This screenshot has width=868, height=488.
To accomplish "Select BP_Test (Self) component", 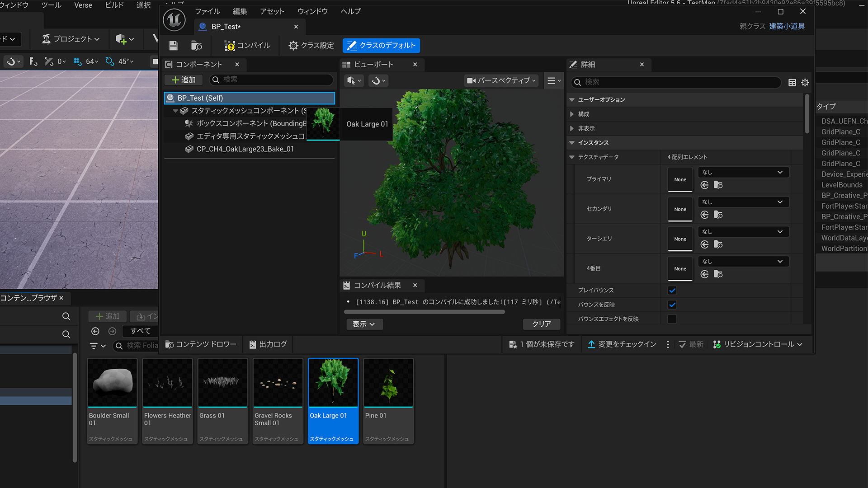I will coord(250,98).
